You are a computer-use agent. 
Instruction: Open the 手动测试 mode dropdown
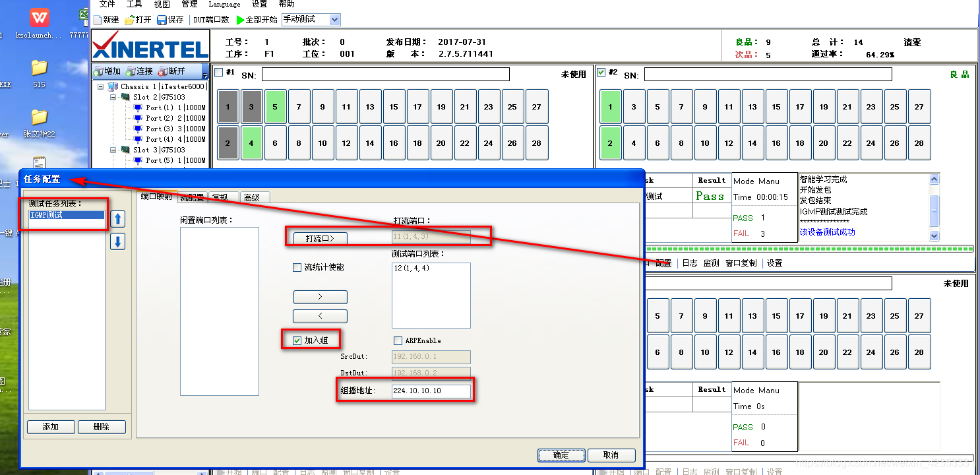[x=334, y=20]
